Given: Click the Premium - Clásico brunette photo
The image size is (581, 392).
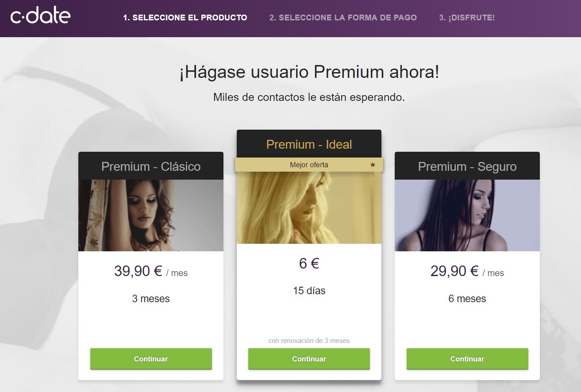Looking at the screenshot, I should 151,215.
